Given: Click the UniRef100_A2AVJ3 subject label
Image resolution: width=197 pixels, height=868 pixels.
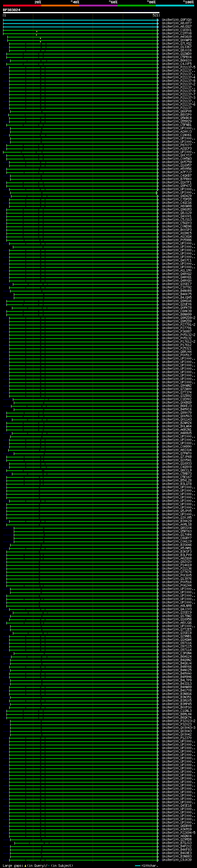Looking at the screenshot, I should click(176, 131).
